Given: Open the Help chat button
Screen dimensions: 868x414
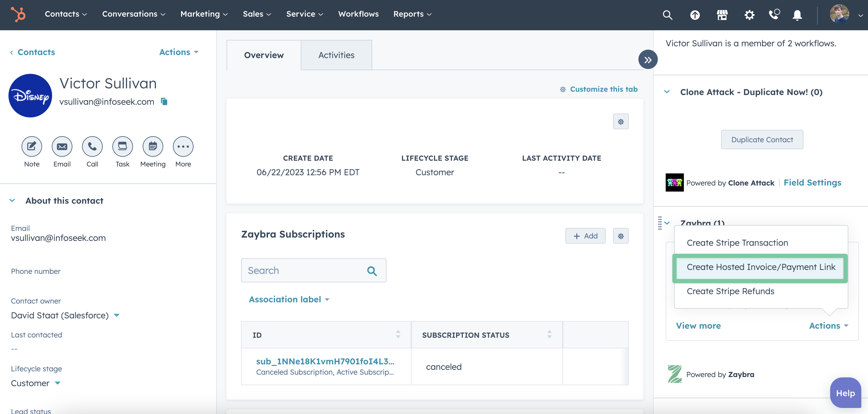Looking at the screenshot, I should coord(845,393).
